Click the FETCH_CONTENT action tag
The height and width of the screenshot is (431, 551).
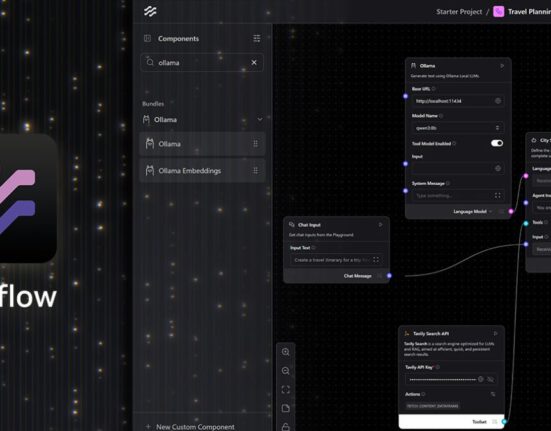[x=432, y=406]
